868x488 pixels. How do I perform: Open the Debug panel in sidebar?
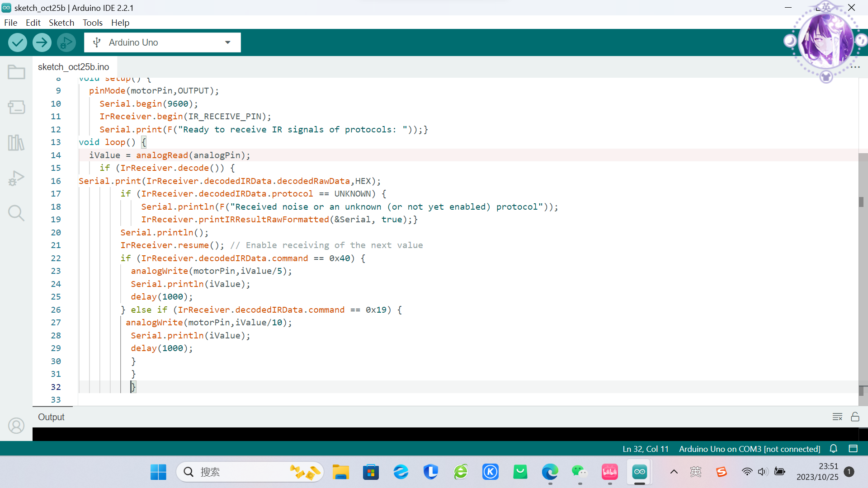[16, 178]
